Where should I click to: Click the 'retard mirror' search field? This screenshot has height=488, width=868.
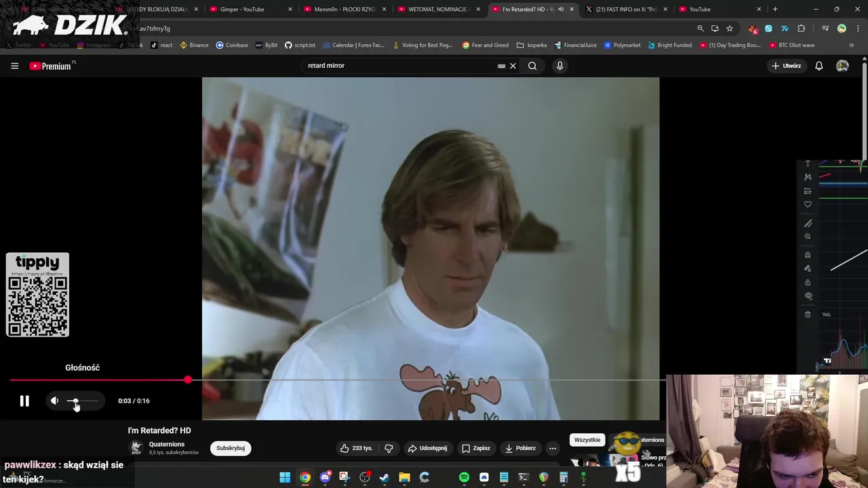400,66
